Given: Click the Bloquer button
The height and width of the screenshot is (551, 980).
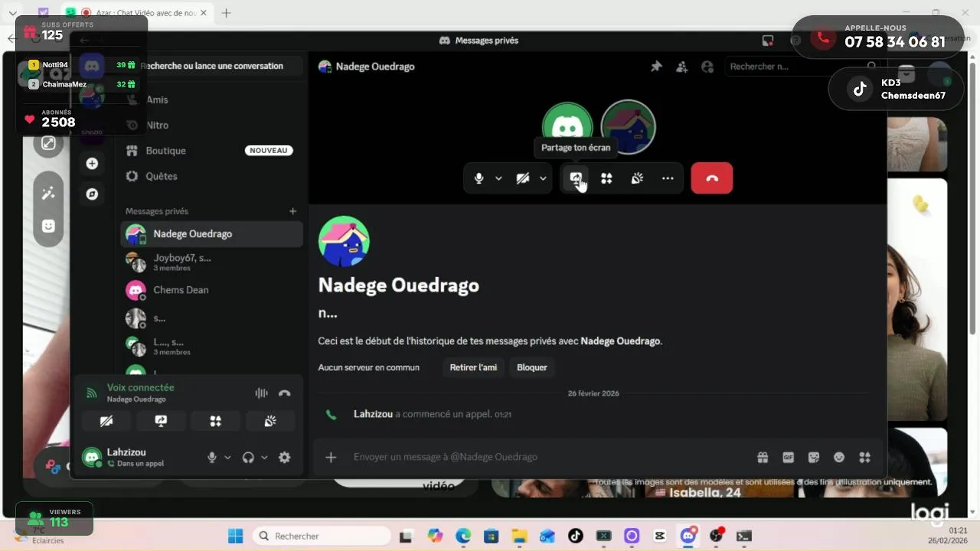Looking at the screenshot, I should click(532, 367).
